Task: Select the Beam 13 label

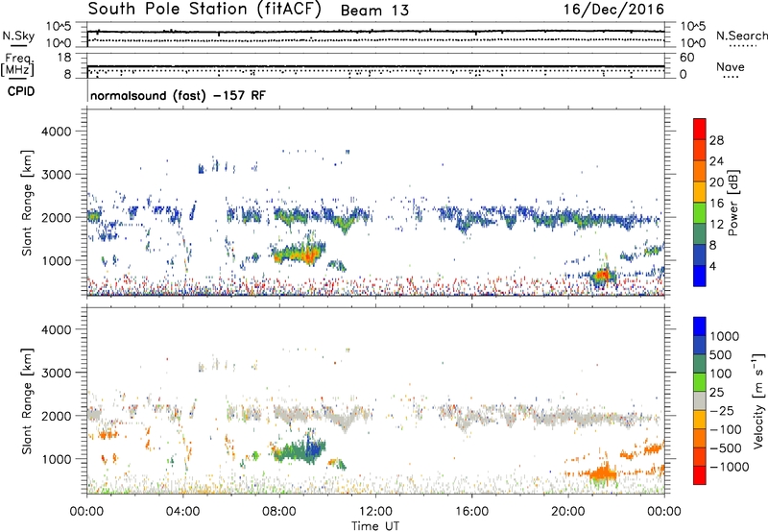Action: click(374, 11)
